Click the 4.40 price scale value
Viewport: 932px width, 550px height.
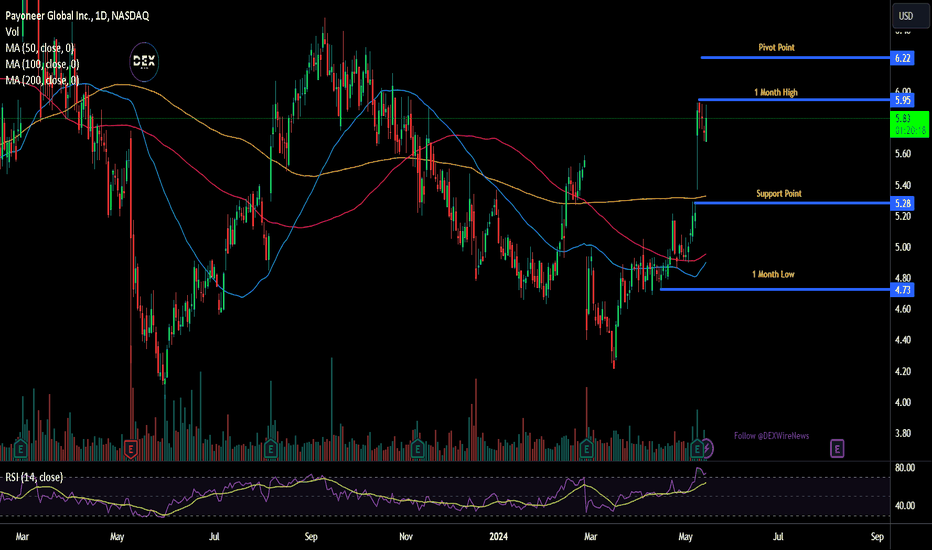[903, 340]
